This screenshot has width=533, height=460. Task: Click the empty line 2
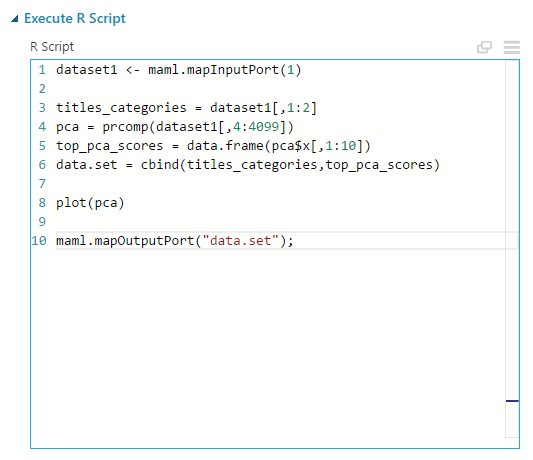(279, 89)
